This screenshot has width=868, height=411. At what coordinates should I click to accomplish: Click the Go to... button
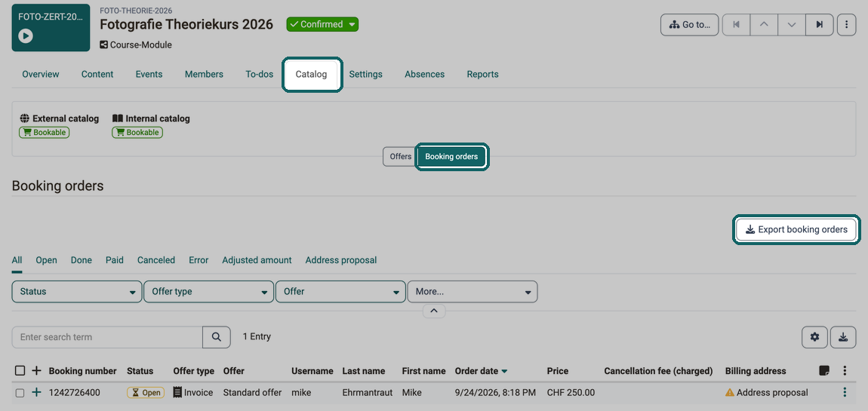[690, 25]
